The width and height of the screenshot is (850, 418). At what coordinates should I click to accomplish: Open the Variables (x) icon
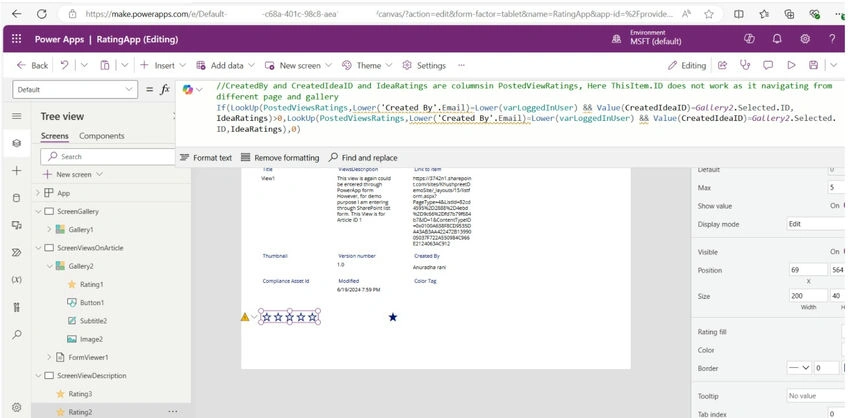tap(17, 280)
